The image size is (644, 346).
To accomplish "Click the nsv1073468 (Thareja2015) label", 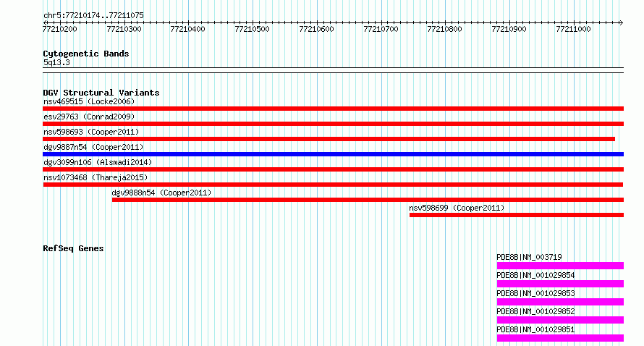I will pos(96,177).
